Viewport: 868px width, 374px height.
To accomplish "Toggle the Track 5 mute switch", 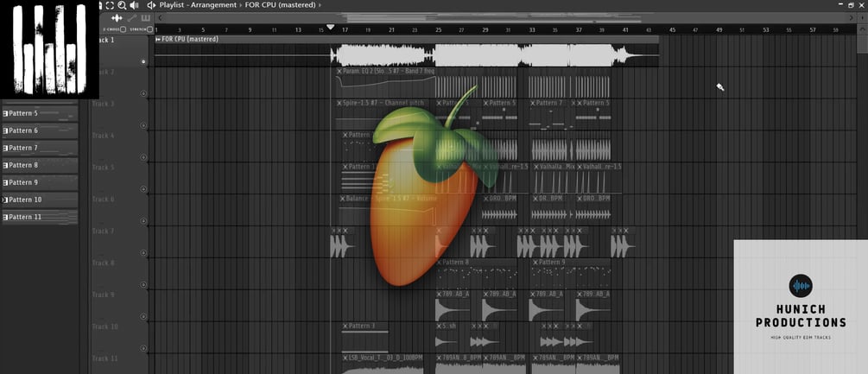I will pyautogui.click(x=144, y=189).
